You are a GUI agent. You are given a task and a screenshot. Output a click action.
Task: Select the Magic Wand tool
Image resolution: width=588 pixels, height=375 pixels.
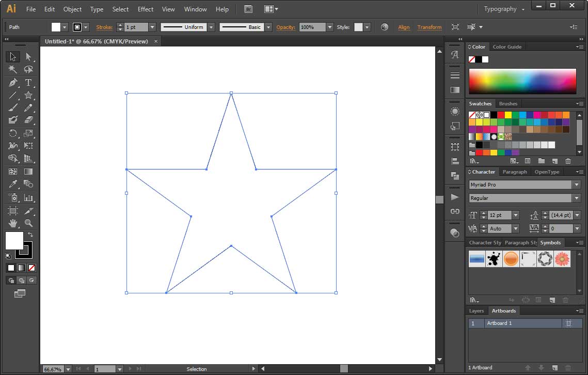coord(11,69)
